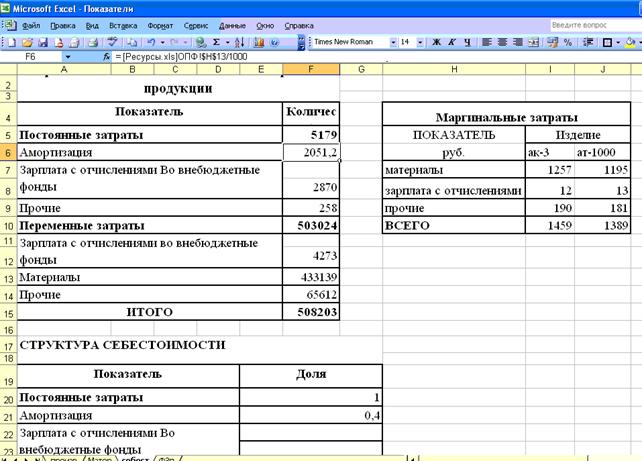Viewport: 642px width, 461px height.
Task: Expand the Standard toolbar options chevron
Action: click(301, 42)
